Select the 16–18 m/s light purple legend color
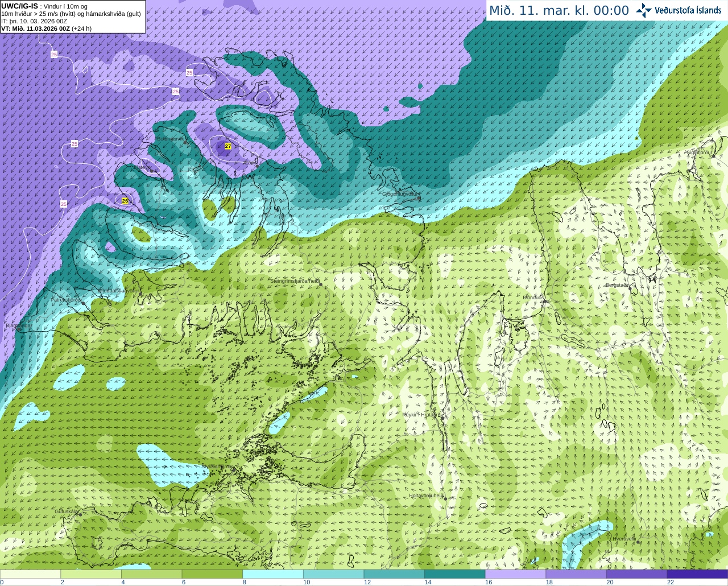This screenshot has height=586, width=728. [515, 574]
